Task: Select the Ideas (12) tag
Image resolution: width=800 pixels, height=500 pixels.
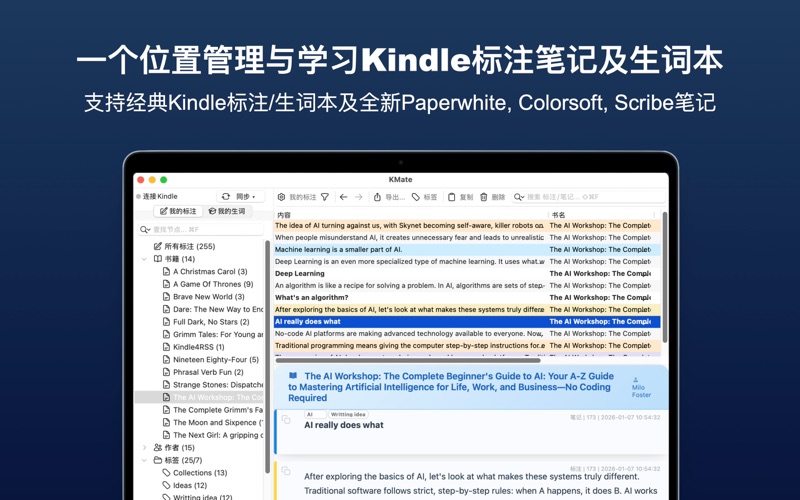Action: click(x=184, y=485)
